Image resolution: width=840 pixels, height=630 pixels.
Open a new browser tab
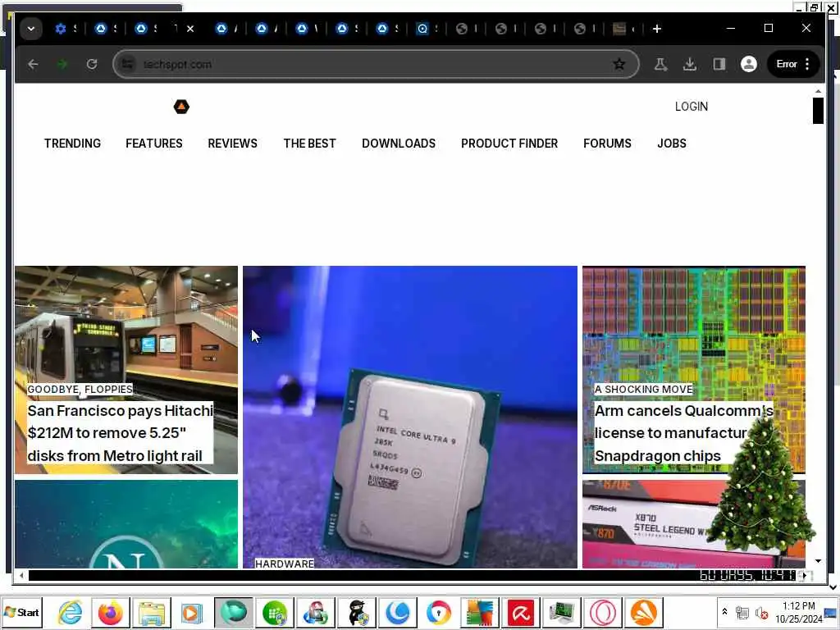tap(657, 29)
